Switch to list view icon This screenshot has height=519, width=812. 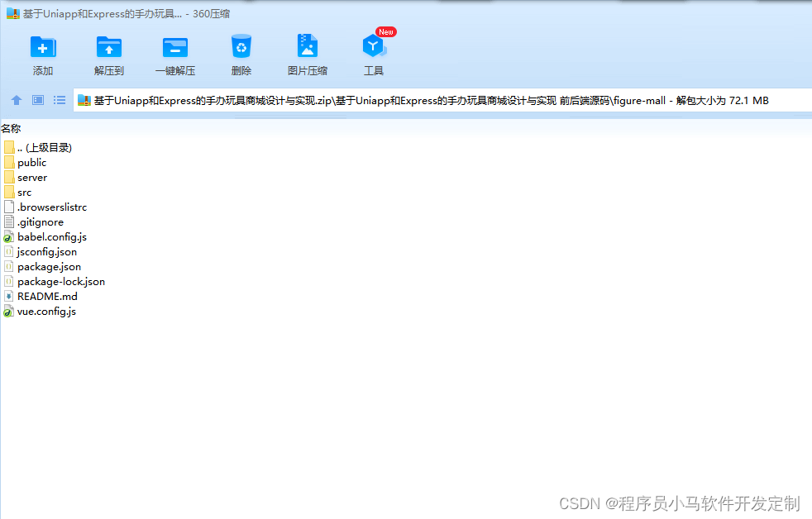point(60,100)
